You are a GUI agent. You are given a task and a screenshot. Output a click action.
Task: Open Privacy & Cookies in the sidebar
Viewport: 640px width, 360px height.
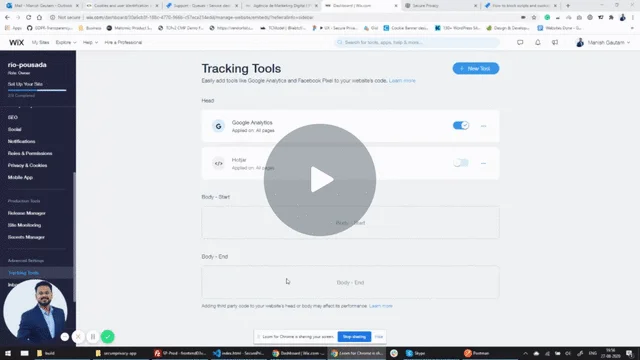(x=27, y=165)
